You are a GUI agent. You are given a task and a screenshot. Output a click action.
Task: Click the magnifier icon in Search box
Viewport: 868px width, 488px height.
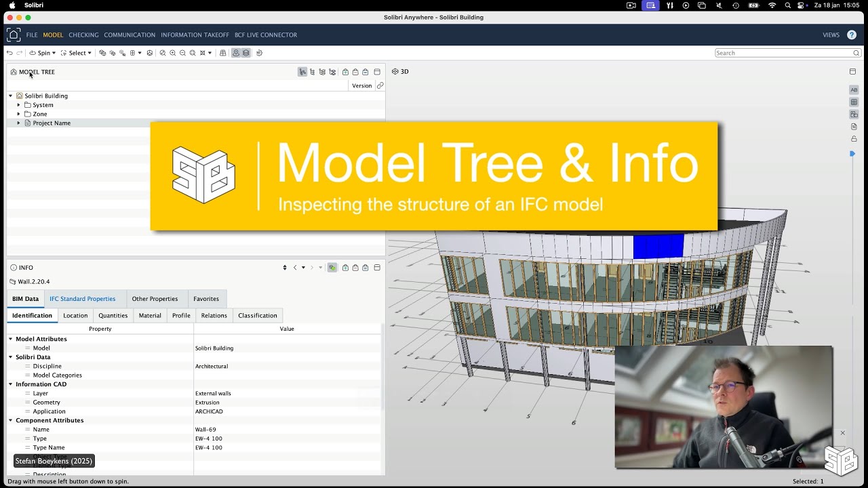[856, 53]
